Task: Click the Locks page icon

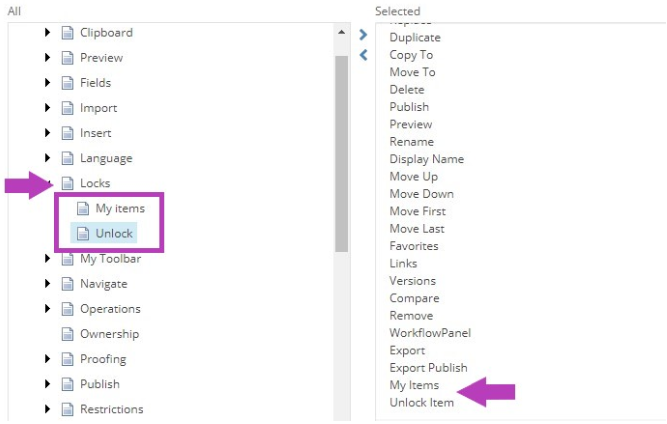Action: pyautogui.click(x=68, y=183)
